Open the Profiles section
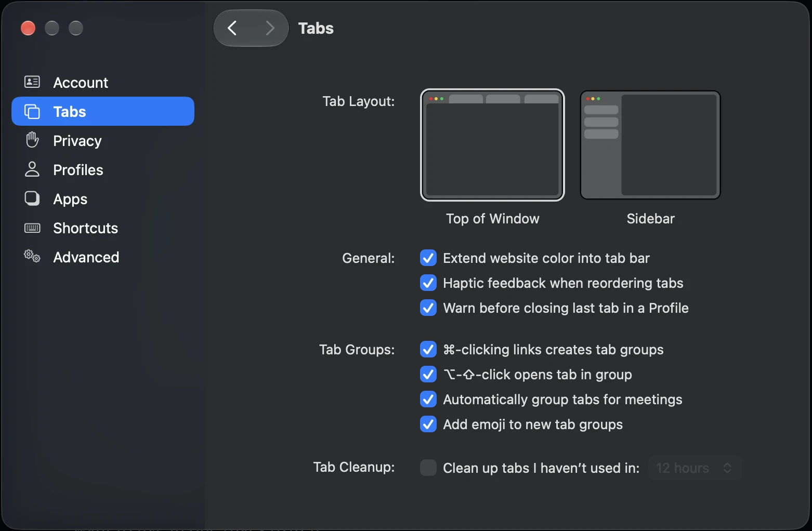Screen dimensions: 812x531 103,169
